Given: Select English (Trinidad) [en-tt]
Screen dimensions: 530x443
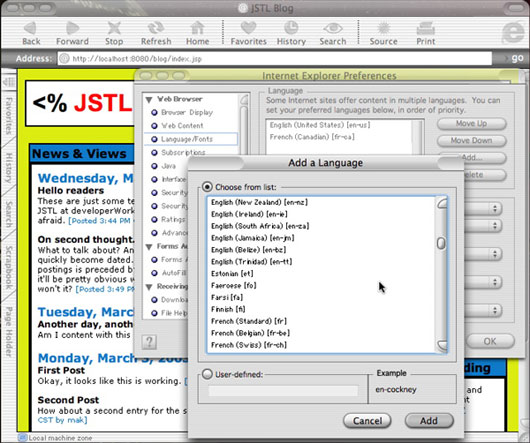Looking at the screenshot, I should click(251, 262).
